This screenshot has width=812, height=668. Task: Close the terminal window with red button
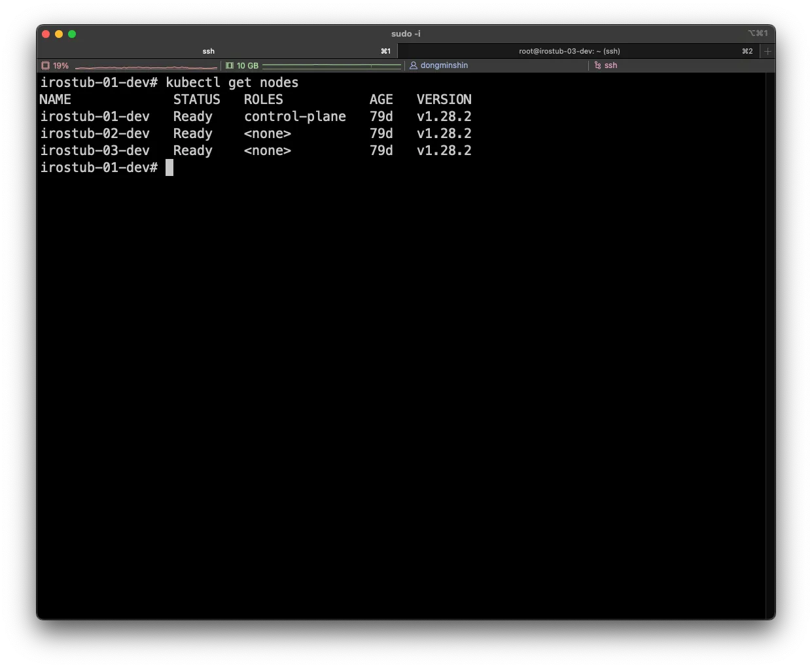tap(46, 34)
